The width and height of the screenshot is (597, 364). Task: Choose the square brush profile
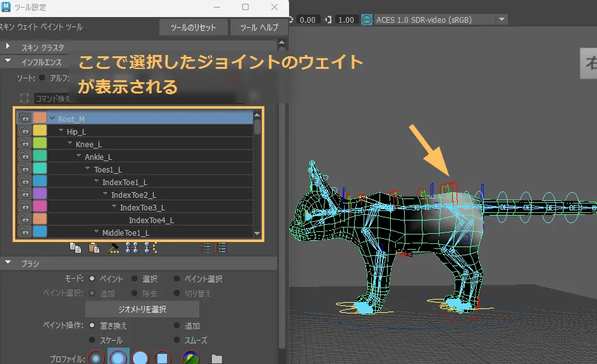[163, 358]
